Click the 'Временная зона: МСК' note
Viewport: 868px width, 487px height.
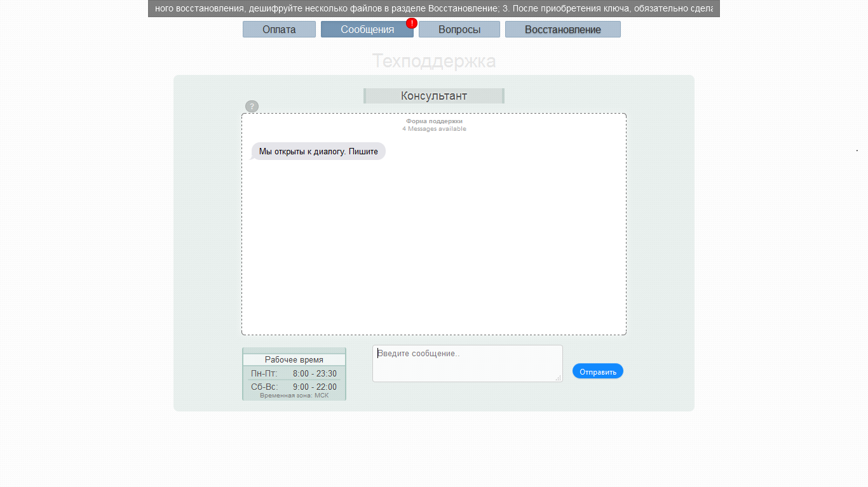pos(294,396)
